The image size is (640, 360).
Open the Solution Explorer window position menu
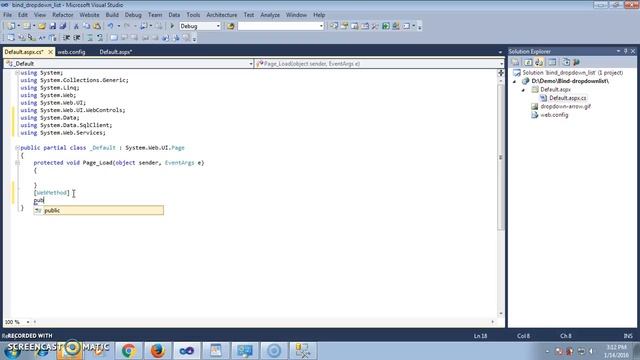pyautogui.click(x=618, y=51)
